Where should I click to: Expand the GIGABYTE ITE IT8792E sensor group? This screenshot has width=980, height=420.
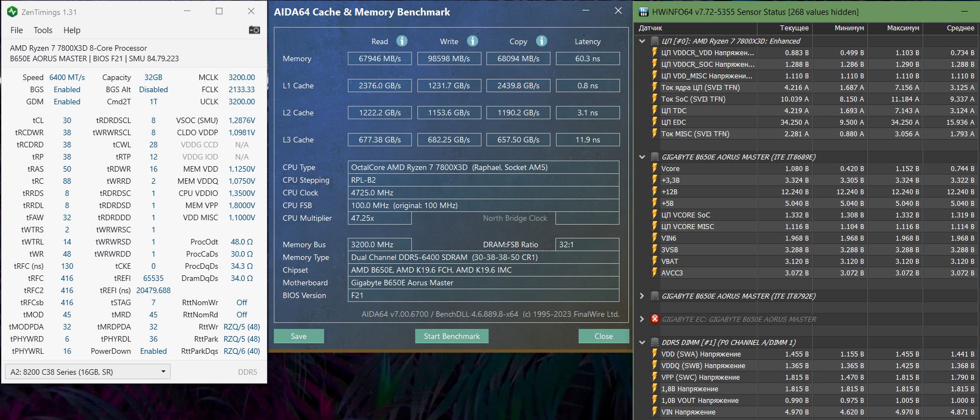(x=642, y=296)
